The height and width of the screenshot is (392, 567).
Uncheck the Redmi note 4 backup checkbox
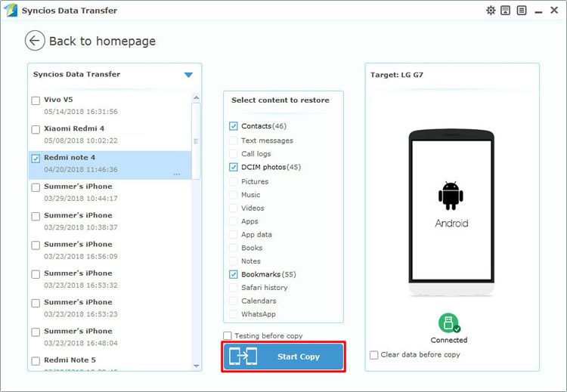(36, 159)
